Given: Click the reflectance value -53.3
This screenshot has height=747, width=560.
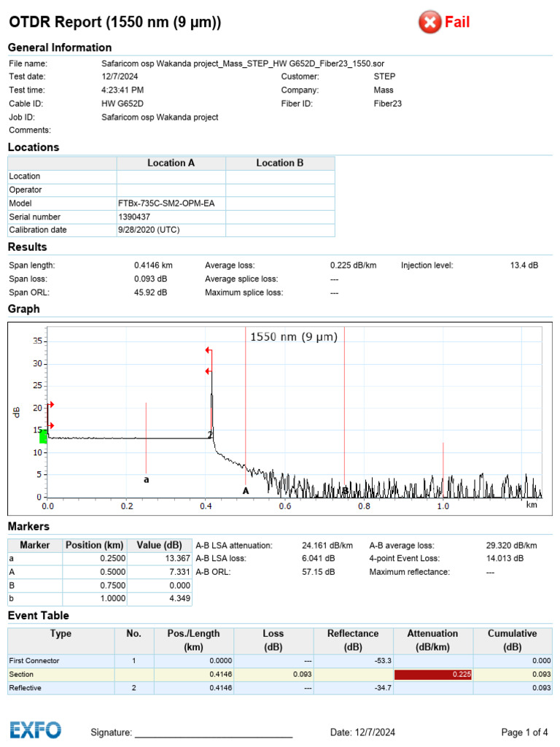Looking at the screenshot, I should point(383,661).
